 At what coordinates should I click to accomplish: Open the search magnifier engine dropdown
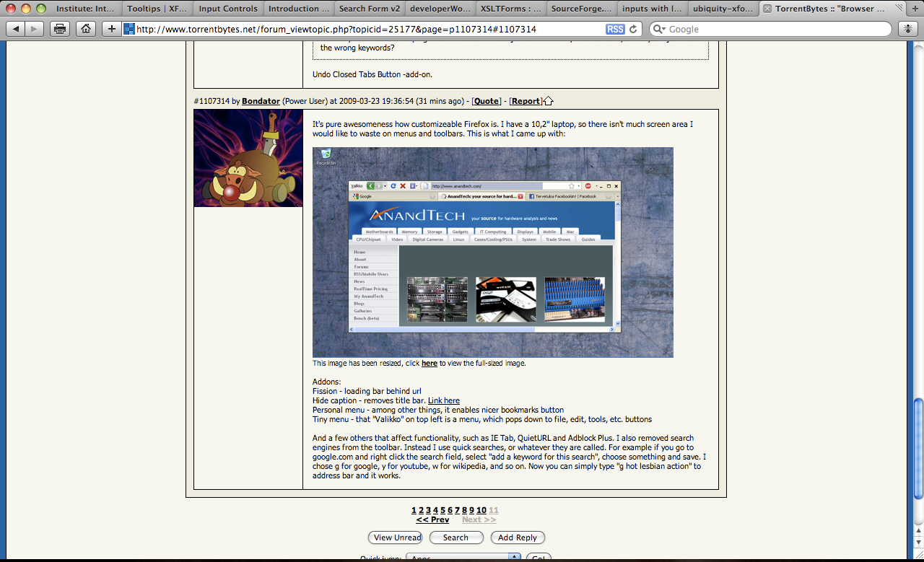[x=658, y=29]
